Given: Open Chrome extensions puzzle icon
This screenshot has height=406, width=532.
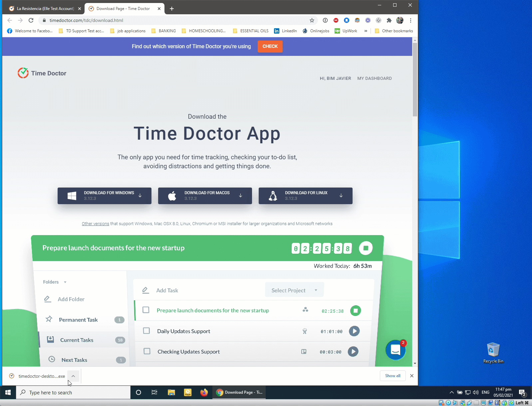Looking at the screenshot, I should point(389,20).
